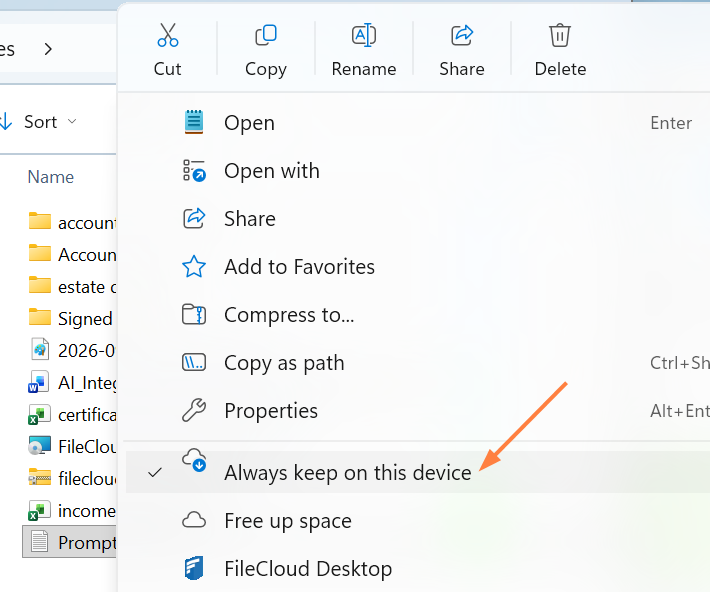Click the Excel icon beside certifica
Viewport: 710px width, 592px height.
39,414
